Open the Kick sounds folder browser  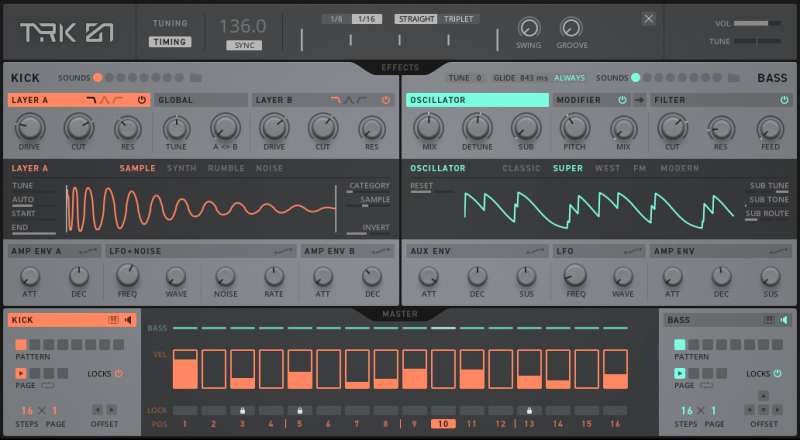point(196,78)
